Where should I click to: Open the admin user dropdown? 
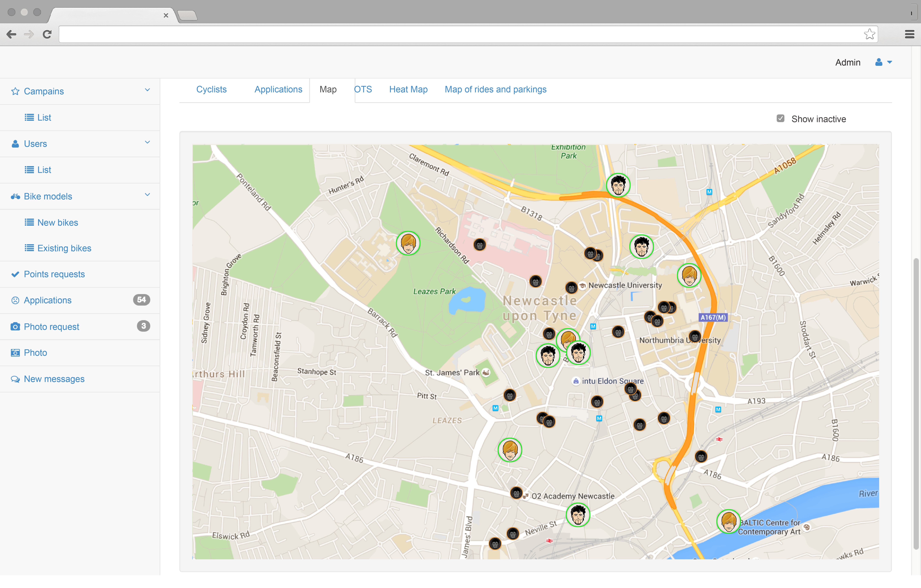coord(884,62)
